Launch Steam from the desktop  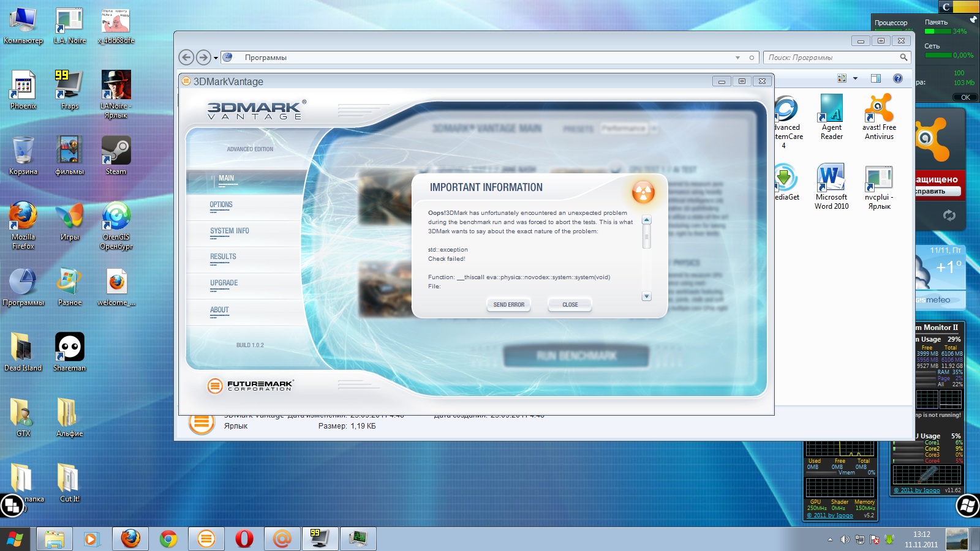click(116, 156)
